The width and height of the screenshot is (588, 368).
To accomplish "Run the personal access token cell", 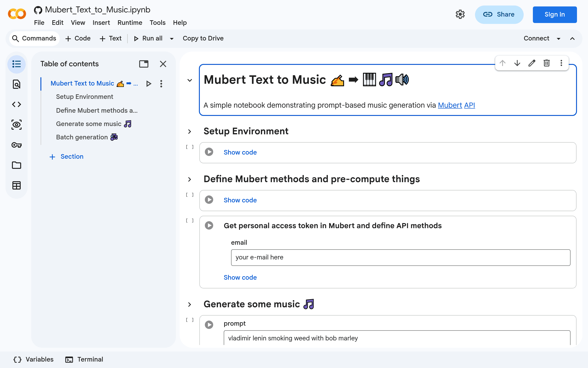I will click(209, 225).
